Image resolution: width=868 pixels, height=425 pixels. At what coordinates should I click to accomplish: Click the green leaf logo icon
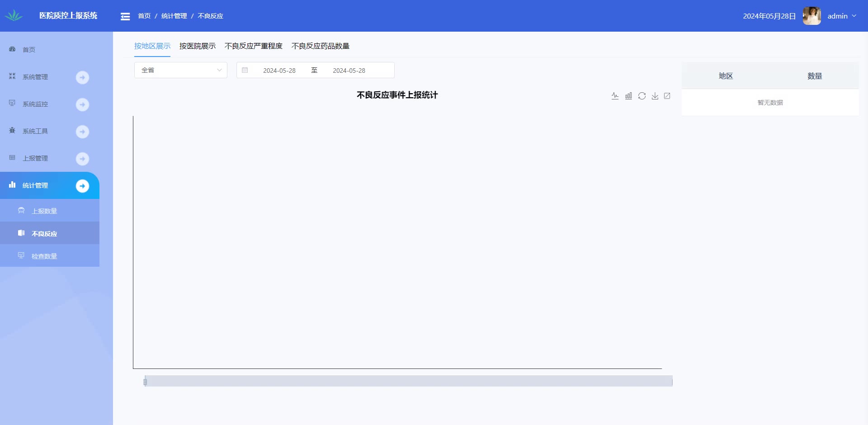14,15
